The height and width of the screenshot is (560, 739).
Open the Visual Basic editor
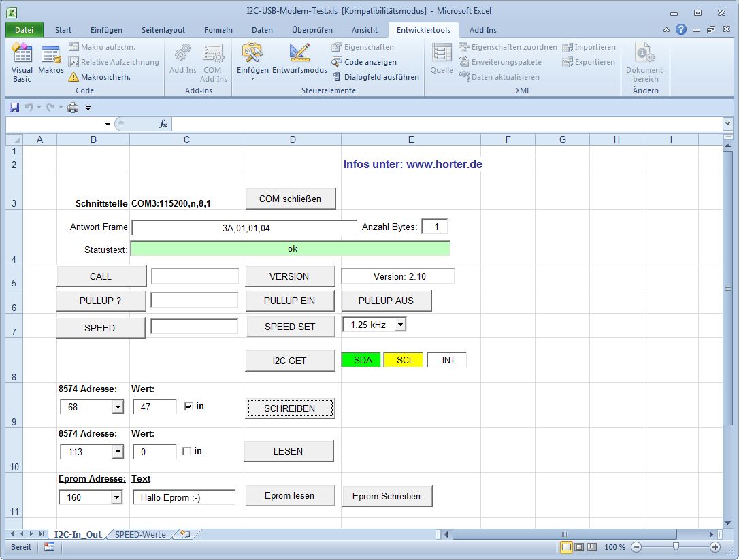click(x=22, y=63)
